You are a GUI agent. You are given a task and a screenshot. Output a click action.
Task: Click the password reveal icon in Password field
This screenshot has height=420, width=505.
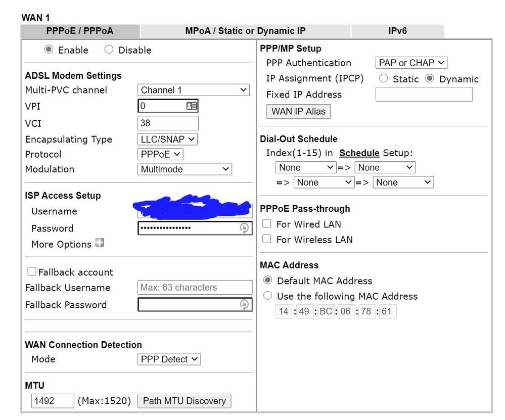click(x=244, y=228)
